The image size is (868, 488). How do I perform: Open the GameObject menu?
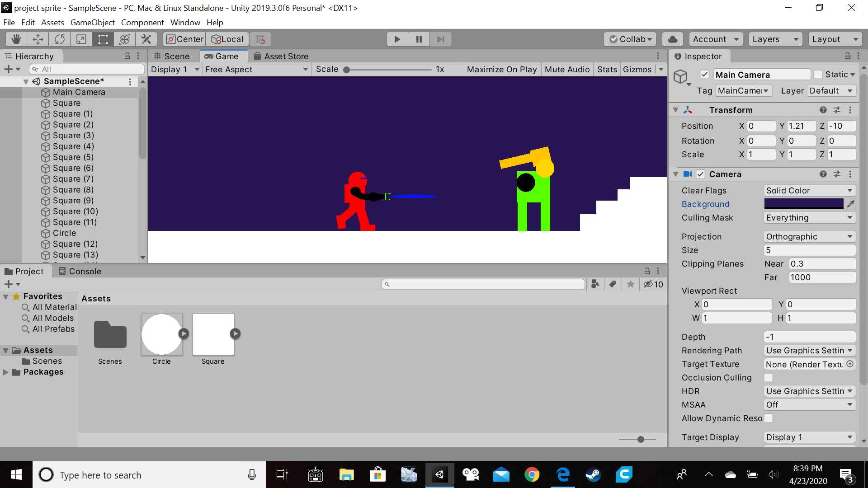(x=92, y=23)
